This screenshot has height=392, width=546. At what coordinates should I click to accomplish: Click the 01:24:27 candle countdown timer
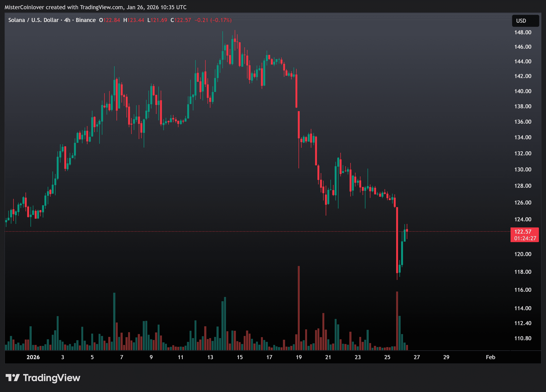click(525, 238)
